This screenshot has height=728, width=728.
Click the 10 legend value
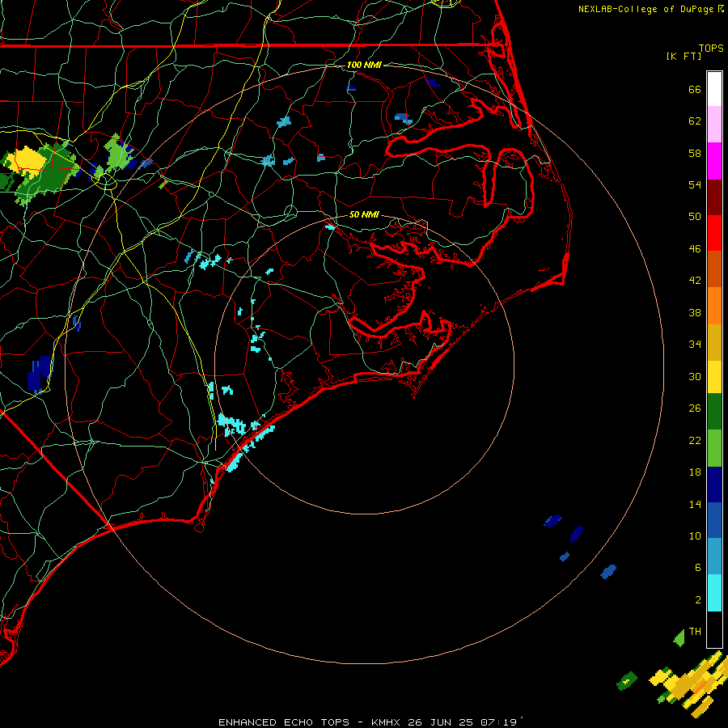695,535
